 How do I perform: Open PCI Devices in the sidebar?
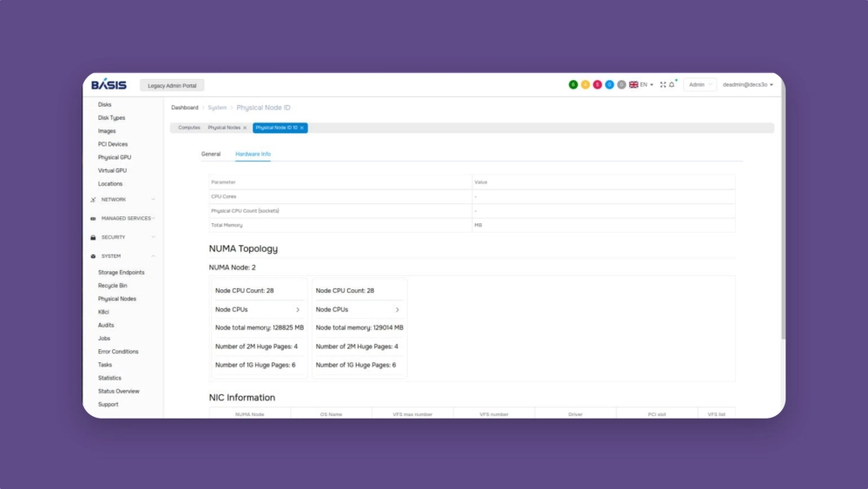pyautogui.click(x=113, y=144)
